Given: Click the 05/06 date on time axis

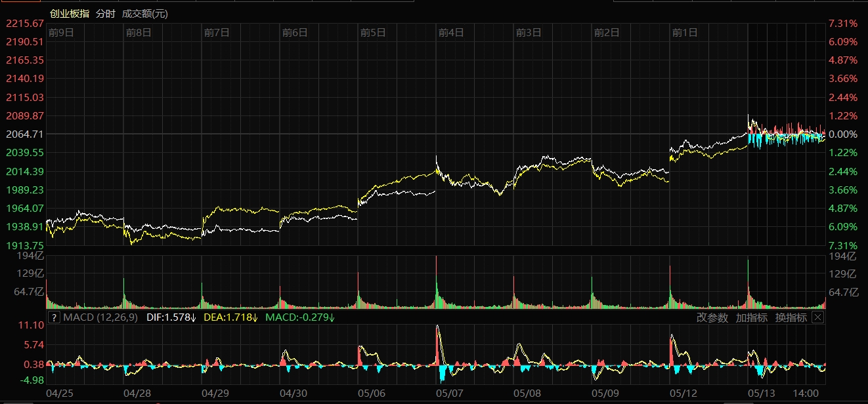Looking at the screenshot, I should (x=372, y=394).
